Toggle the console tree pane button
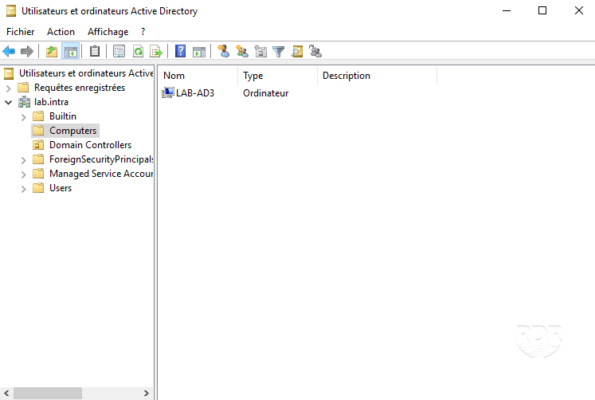The image size is (595, 400). (71, 51)
